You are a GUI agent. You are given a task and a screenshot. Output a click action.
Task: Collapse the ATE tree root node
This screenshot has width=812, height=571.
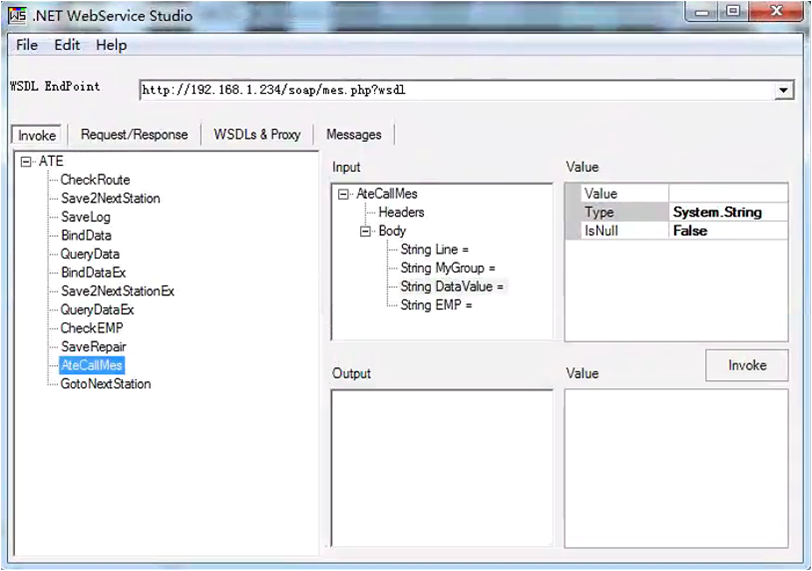point(26,161)
